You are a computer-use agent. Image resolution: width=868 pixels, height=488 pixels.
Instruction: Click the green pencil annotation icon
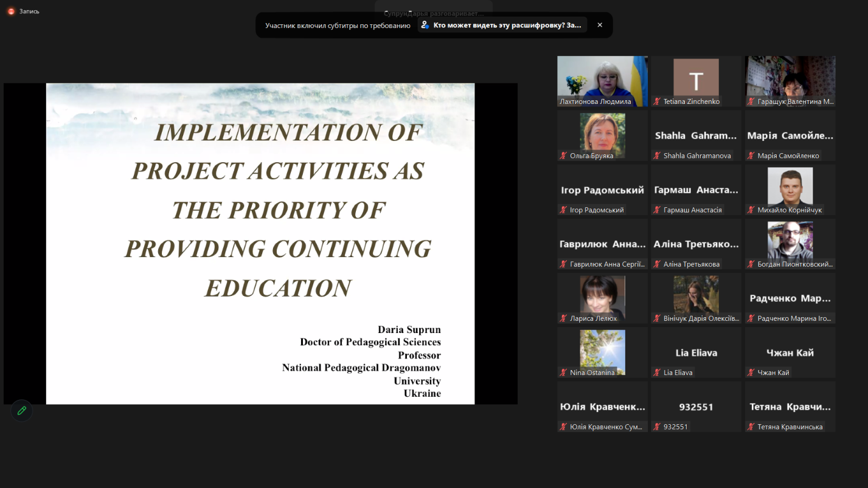click(x=22, y=411)
